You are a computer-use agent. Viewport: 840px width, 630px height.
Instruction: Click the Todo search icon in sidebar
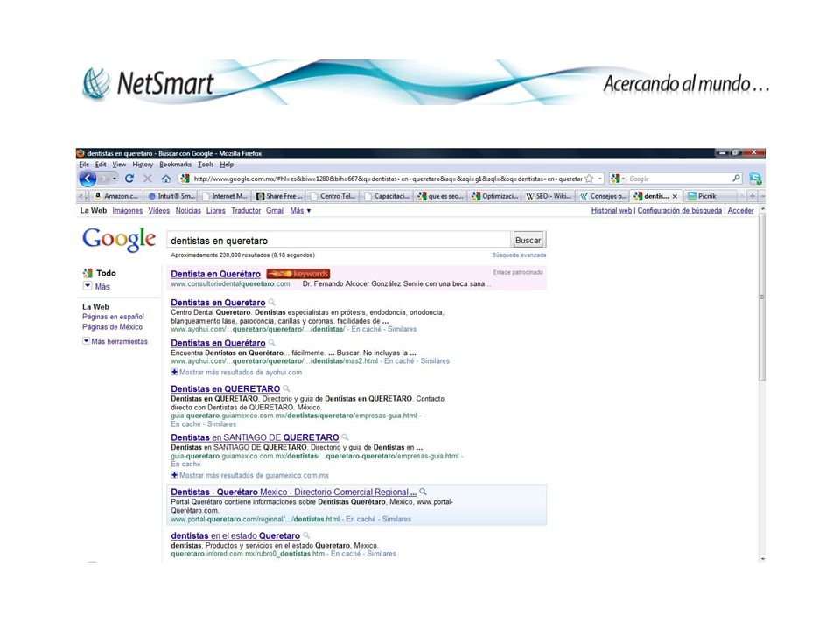pos(87,273)
